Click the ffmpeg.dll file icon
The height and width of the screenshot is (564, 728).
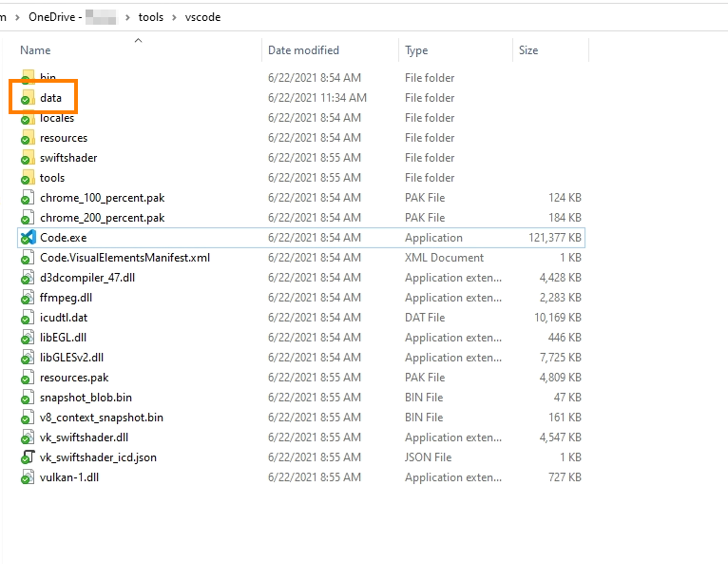click(x=28, y=298)
